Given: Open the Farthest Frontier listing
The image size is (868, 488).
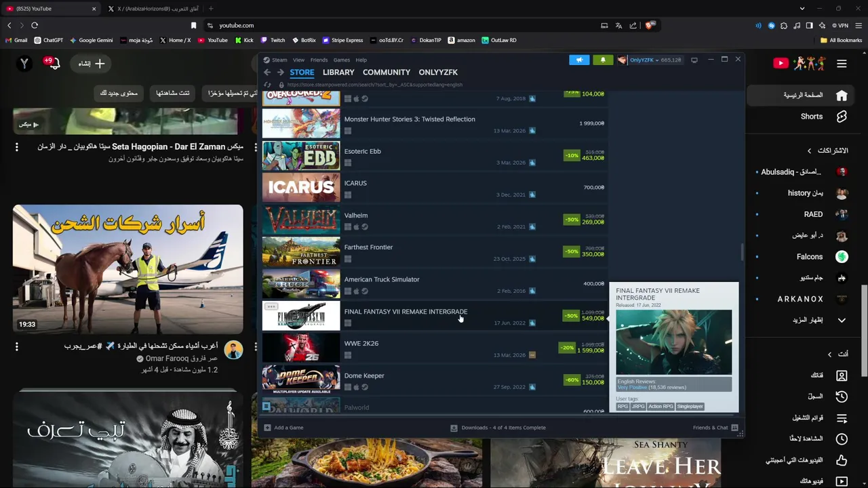Looking at the screenshot, I should coord(434,251).
